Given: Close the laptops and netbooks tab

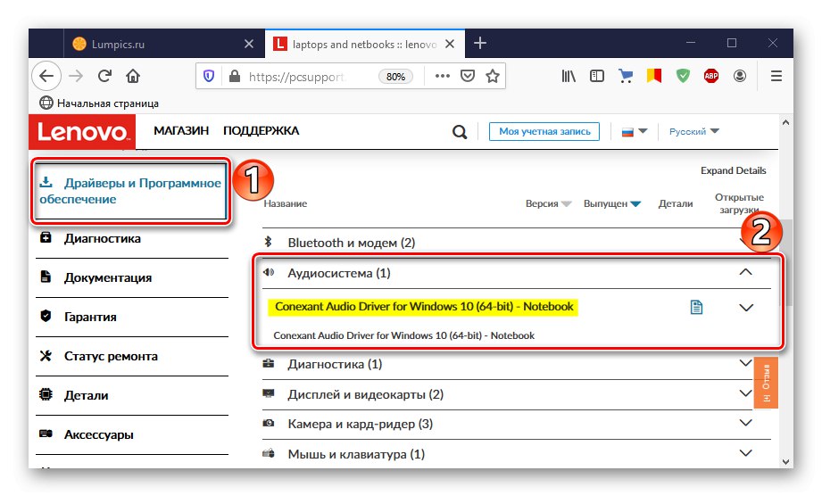Looking at the screenshot, I should [x=450, y=44].
